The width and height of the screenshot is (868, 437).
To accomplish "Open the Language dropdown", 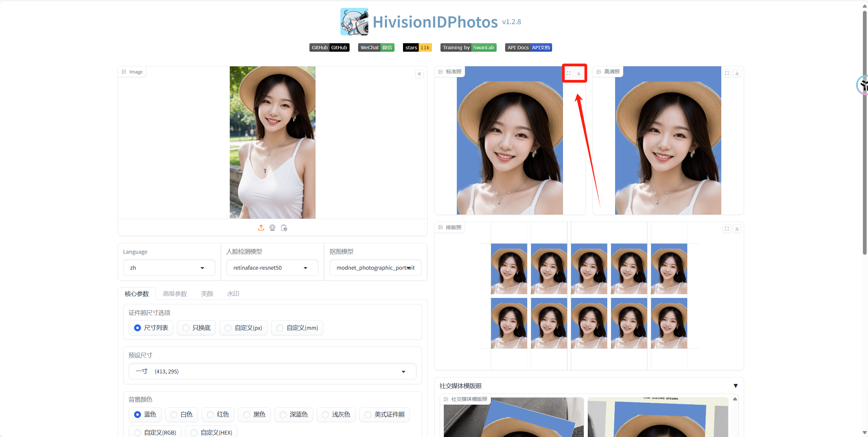I will coord(169,268).
